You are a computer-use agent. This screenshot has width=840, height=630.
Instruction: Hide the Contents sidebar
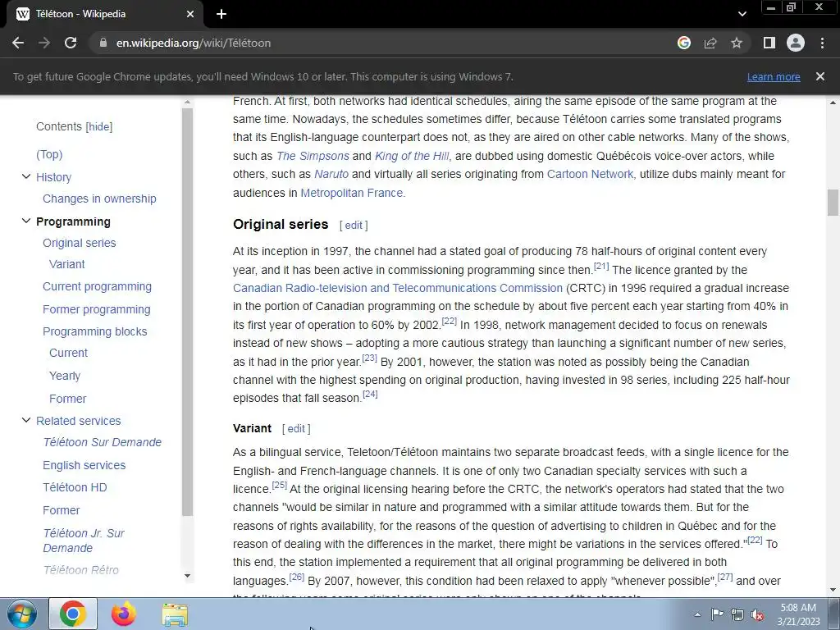point(99,127)
